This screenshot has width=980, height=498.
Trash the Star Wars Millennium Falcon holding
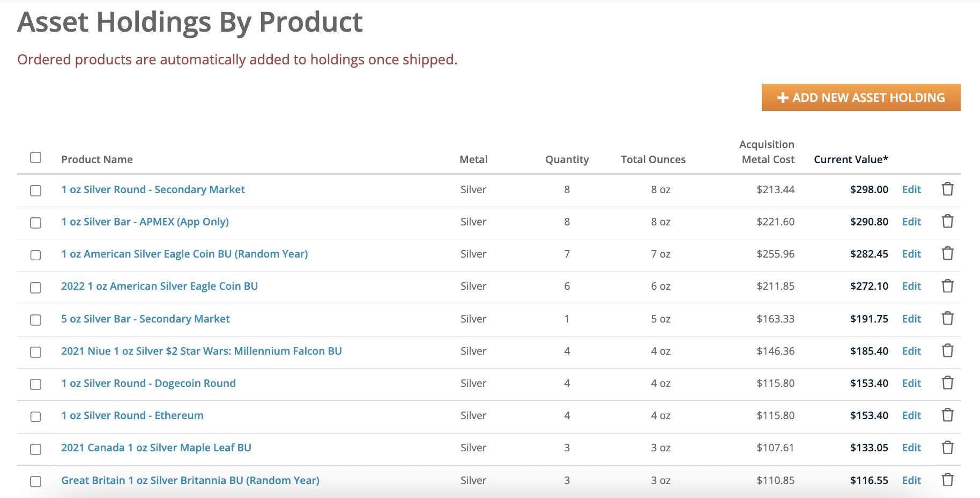coord(947,350)
